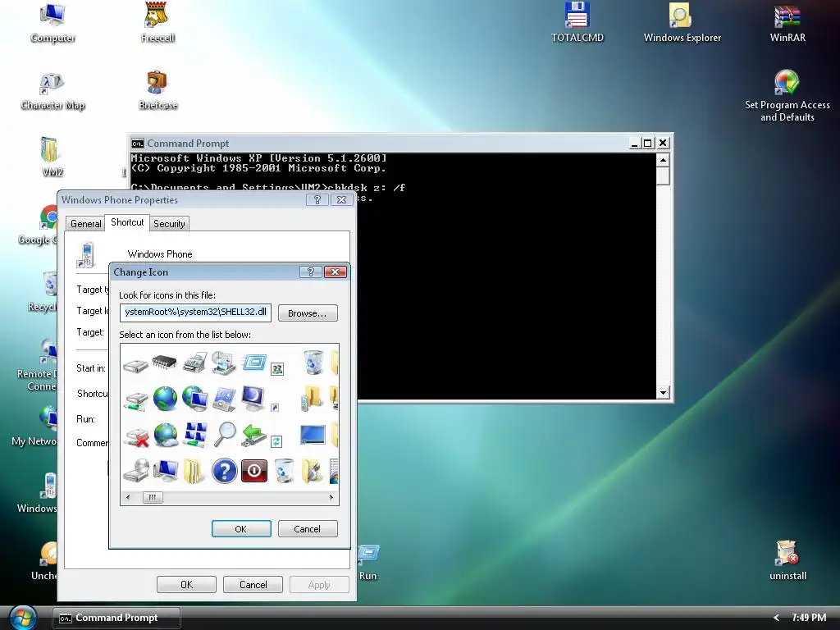The width and height of the screenshot is (840, 630).
Task: Open the Freecell desktop icon
Action: pos(157,22)
